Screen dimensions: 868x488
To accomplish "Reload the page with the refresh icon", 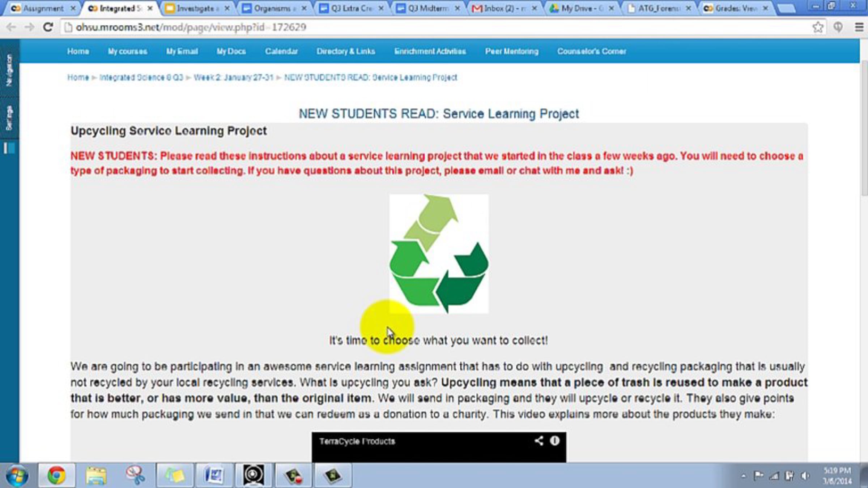I will pos(48,27).
